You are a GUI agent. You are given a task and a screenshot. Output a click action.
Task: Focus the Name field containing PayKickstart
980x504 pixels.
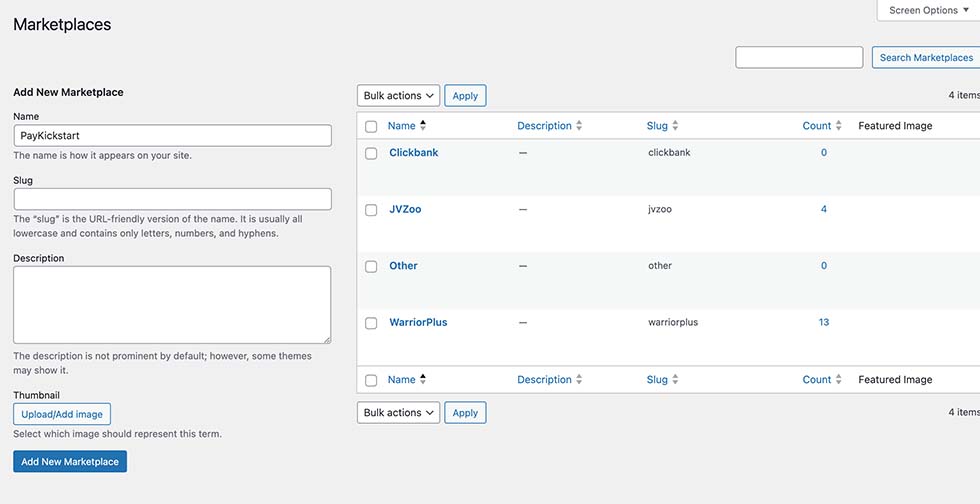172,136
